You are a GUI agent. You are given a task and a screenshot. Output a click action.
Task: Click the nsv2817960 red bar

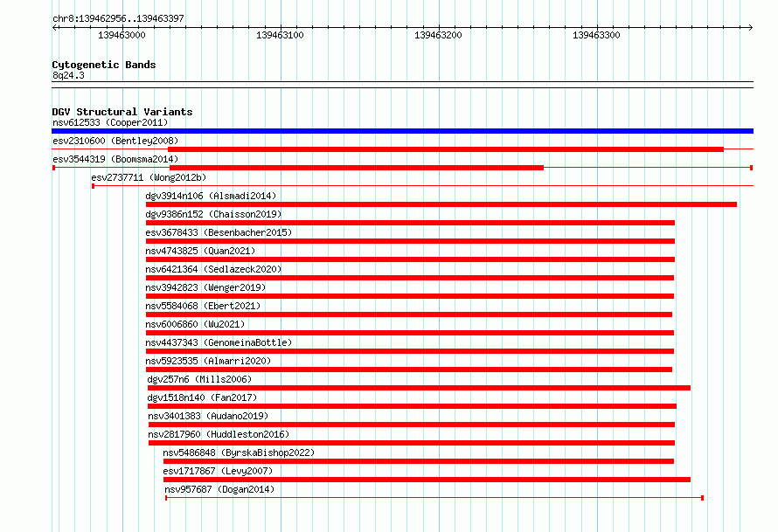point(412,443)
